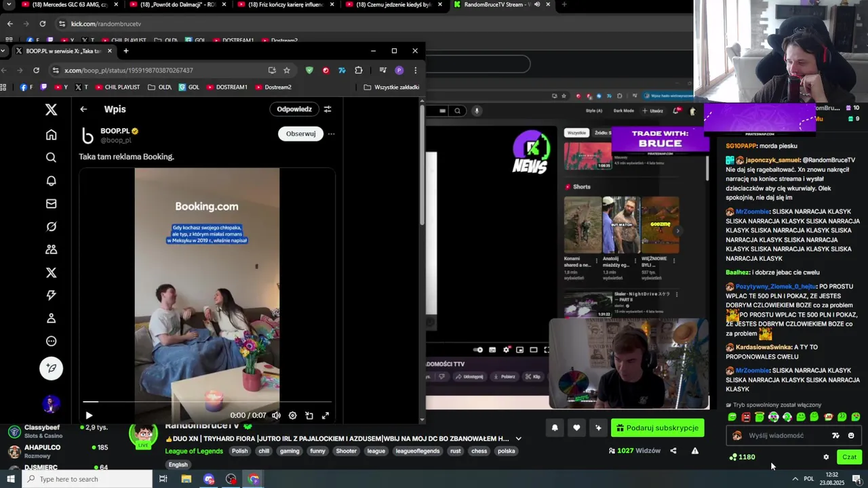
Task: Open new tab in X browser window
Action: (x=125, y=51)
